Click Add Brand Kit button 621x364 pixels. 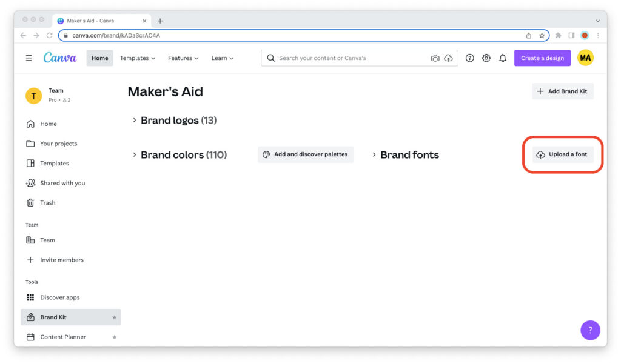tap(562, 91)
